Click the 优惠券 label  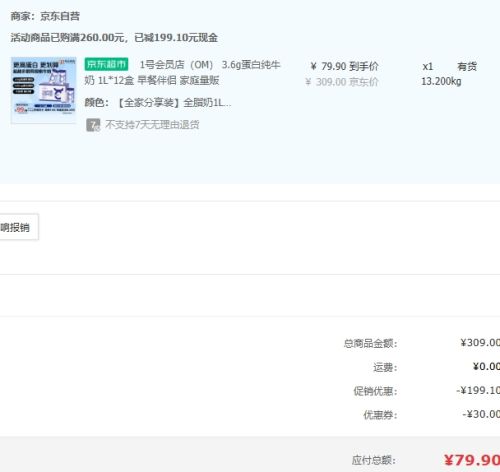380,415
